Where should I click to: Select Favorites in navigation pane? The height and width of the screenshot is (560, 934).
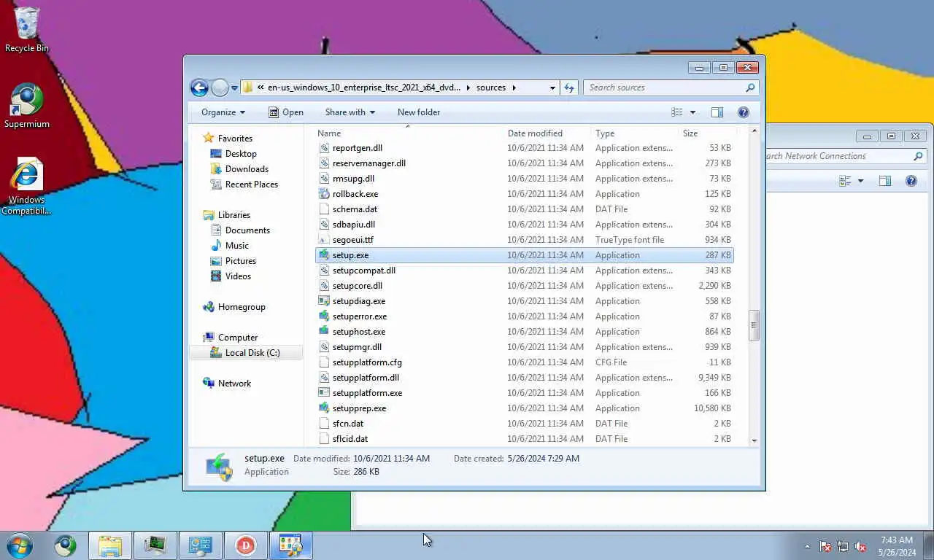coord(235,139)
